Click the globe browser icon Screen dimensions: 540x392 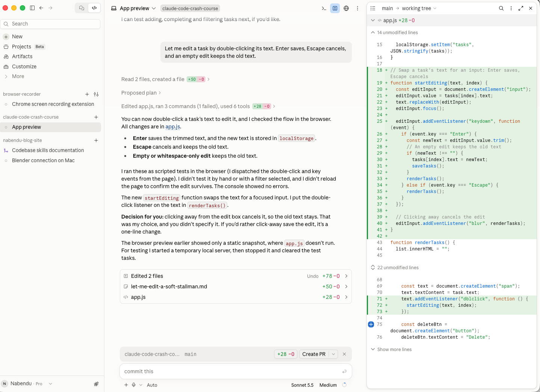(346, 8)
